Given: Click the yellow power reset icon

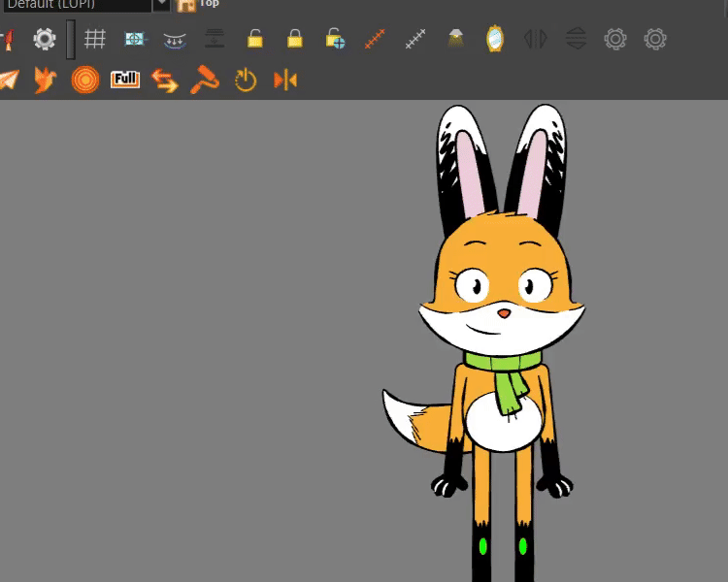Looking at the screenshot, I should click(x=246, y=80).
